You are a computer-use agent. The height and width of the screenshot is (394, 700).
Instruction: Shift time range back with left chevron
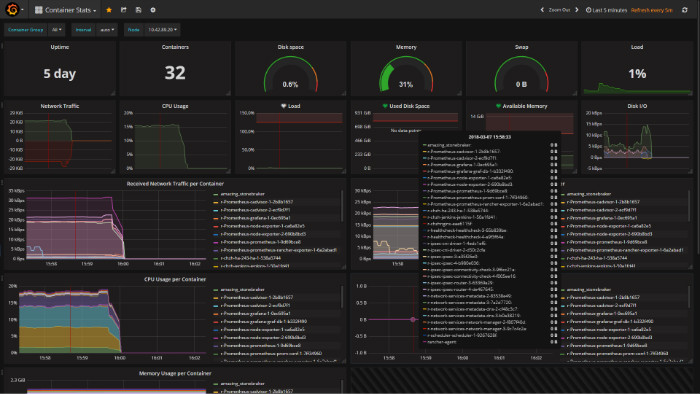point(542,10)
